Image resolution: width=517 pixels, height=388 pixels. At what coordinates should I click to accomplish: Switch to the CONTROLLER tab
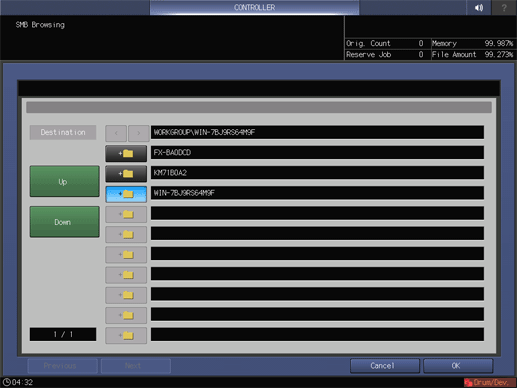[x=254, y=7]
